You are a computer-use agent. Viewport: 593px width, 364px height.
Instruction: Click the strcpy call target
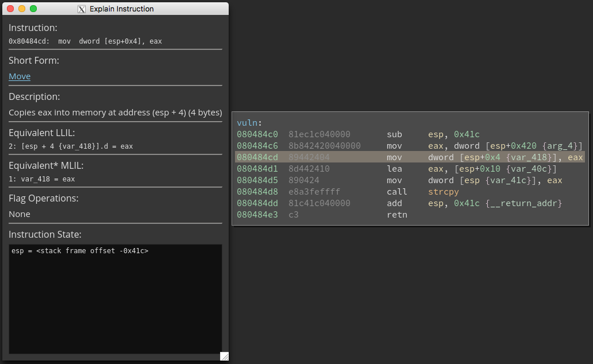pos(443,192)
